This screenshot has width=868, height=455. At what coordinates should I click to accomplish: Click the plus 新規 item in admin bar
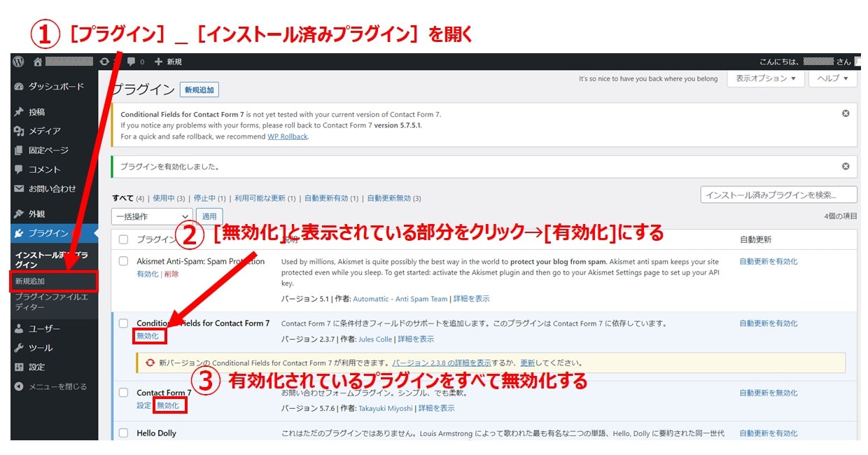pyautogui.click(x=168, y=62)
